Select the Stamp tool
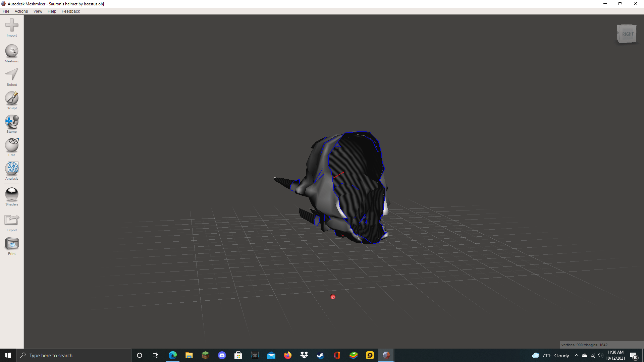Viewport: 644px width, 362px height. point(11,123)
